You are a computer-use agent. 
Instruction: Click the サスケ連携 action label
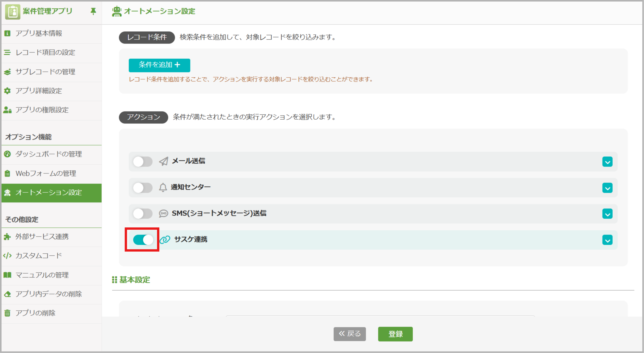click(x=191, y=239)
